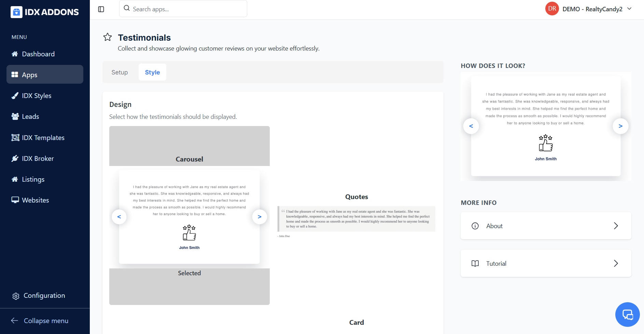Choose the Card design option
The image size is (644, 334).
(x=356, y=322)
